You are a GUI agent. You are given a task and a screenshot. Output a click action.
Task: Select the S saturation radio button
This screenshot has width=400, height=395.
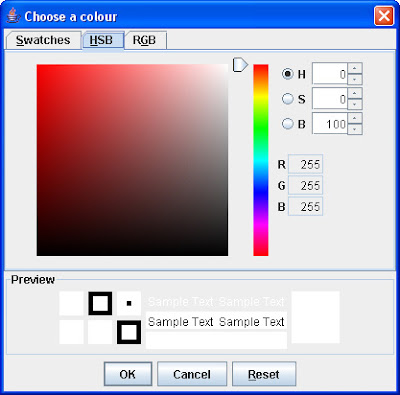(288, 99)
